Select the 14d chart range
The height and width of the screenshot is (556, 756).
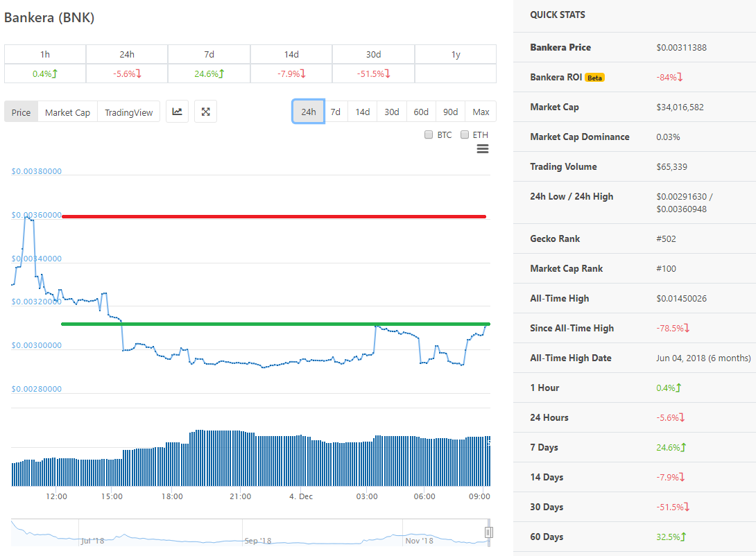[363, 112]
